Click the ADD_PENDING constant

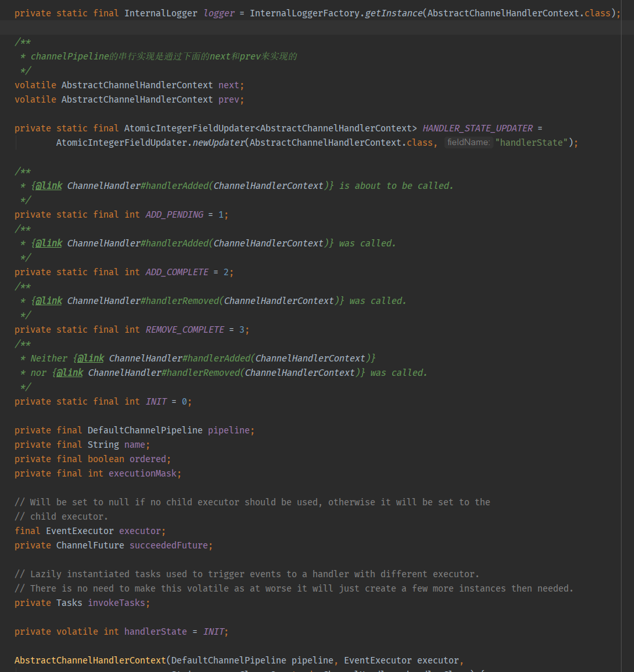(175, 214)
